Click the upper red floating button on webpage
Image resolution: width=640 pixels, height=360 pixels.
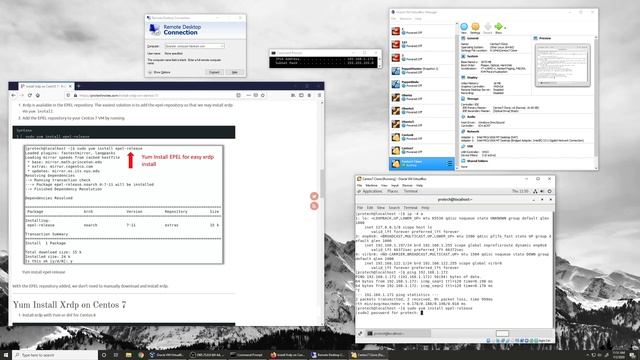(314, 196)
